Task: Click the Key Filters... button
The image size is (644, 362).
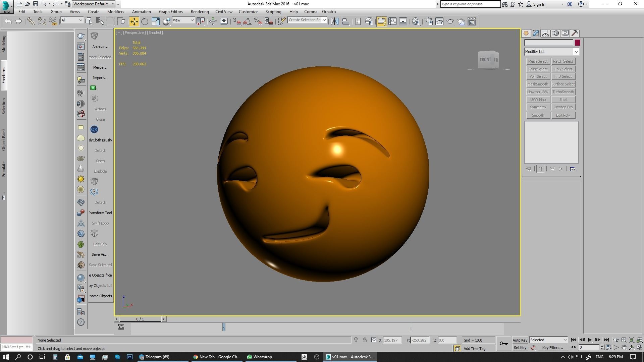Action: point(552,348)
